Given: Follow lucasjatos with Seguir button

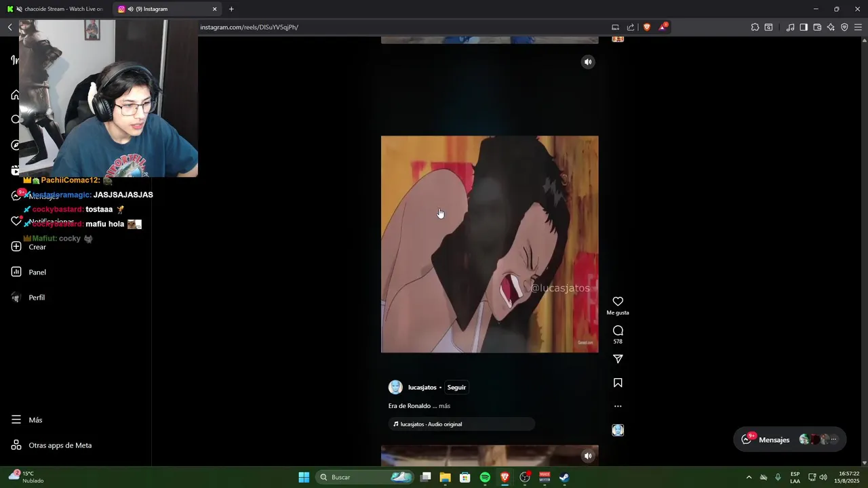Looking at the screenshot, I should tap(456, 388).
